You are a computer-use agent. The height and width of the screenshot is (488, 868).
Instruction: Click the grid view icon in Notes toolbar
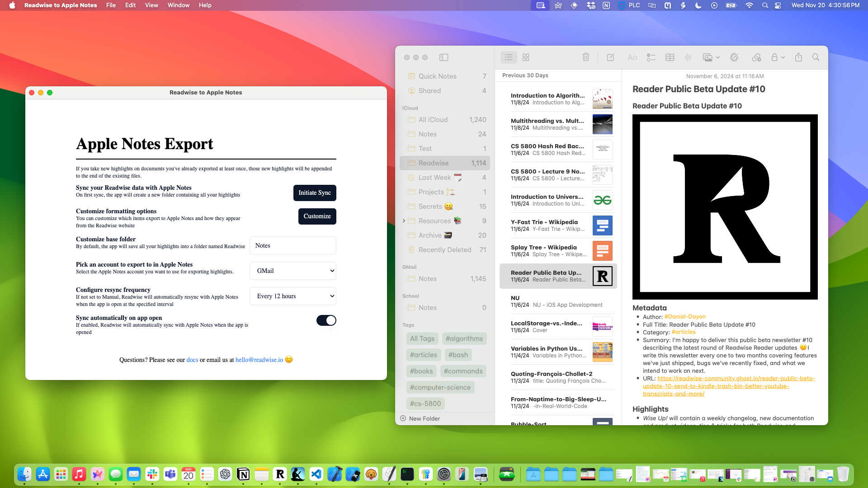click(x=526, y=56)
